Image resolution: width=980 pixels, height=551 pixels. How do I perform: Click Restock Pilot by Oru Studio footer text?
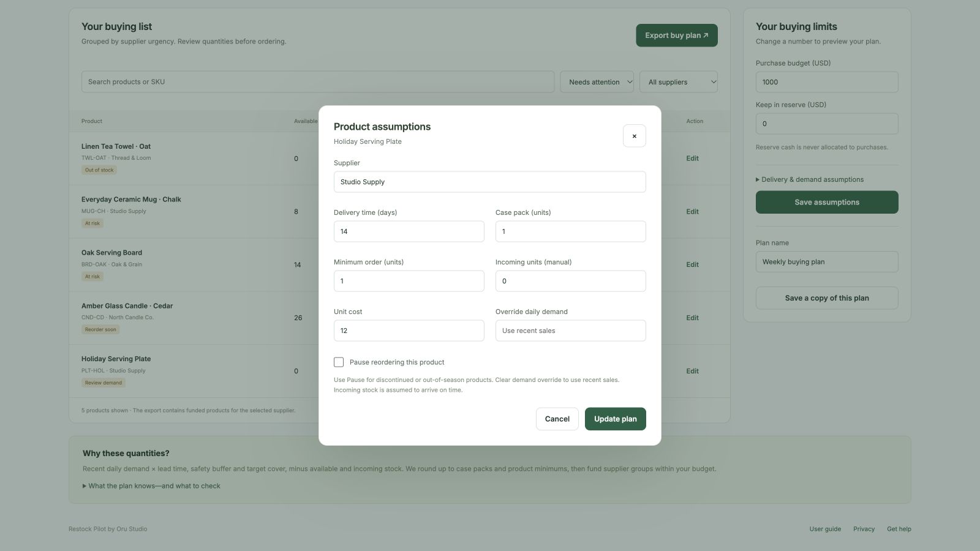[x=108, y=529]
